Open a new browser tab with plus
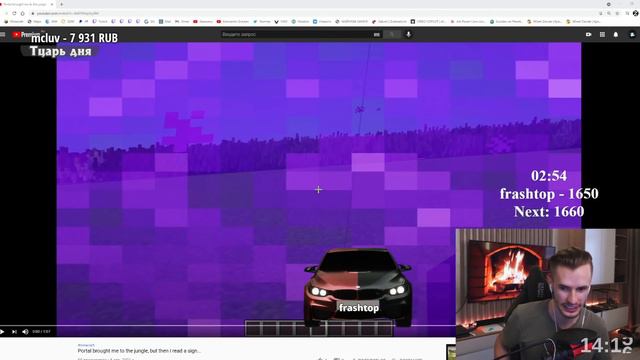640x360 pixels. 61,4
